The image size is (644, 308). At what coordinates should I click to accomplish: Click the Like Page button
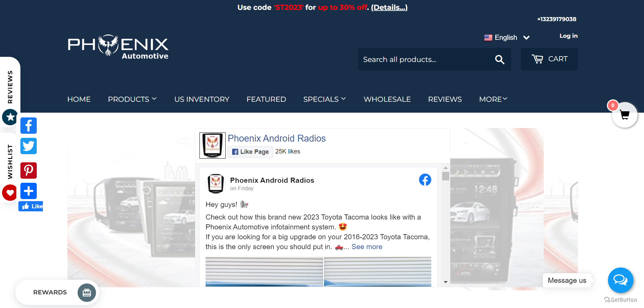(x=251, y=152)
